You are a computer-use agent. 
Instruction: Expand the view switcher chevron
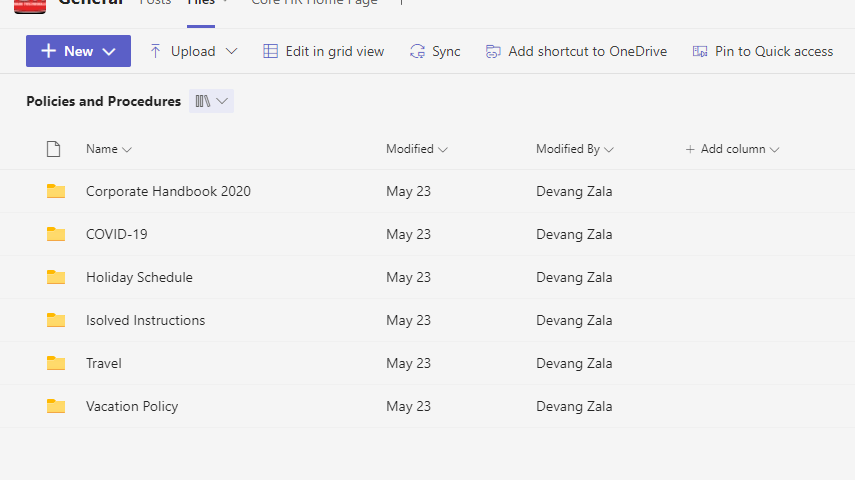[x=222, y=101]
